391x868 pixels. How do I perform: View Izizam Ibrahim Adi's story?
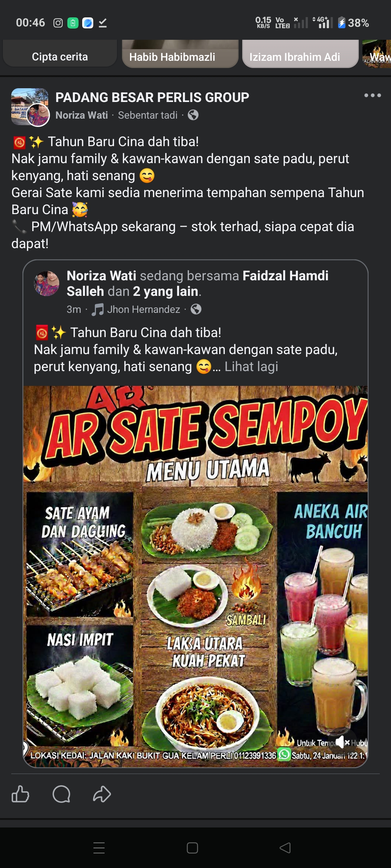300,54
